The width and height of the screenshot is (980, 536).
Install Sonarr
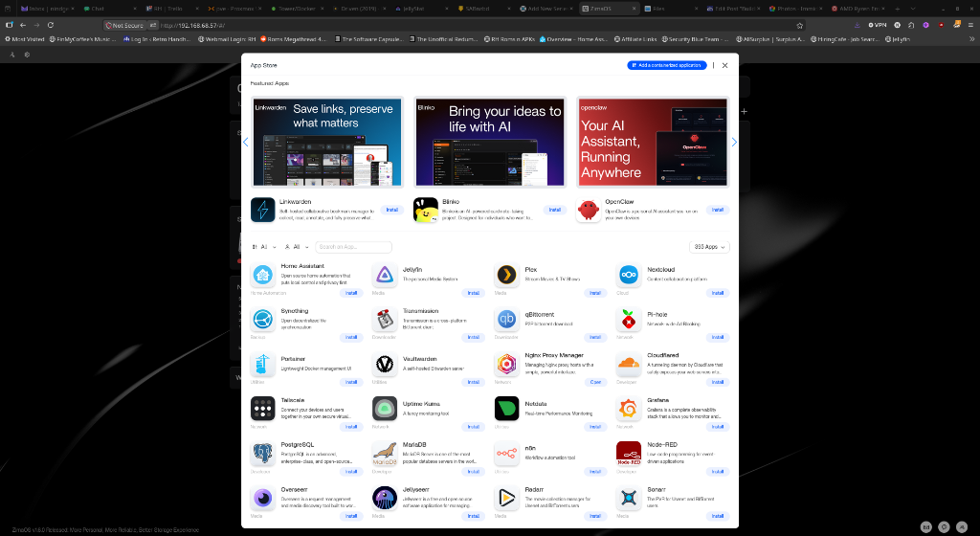(718, 516)
